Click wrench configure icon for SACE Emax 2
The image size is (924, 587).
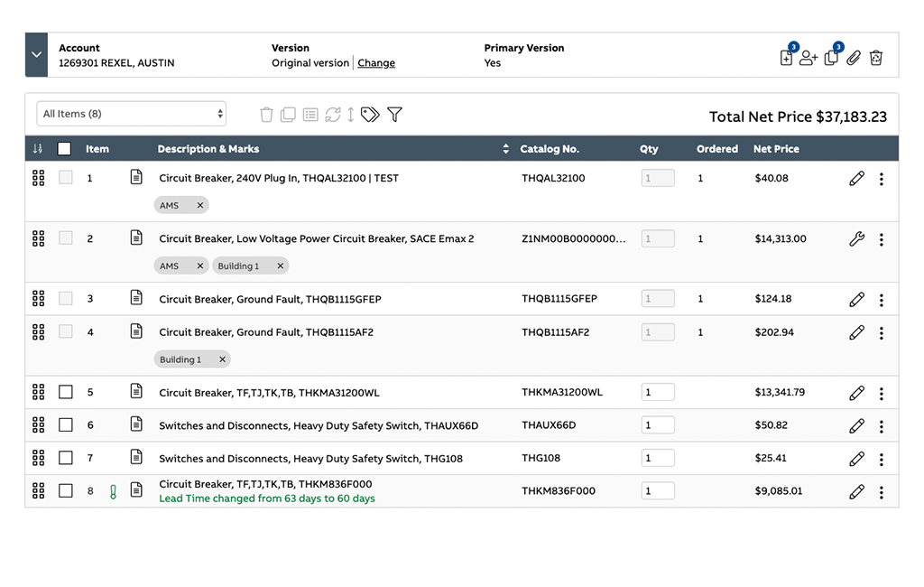[x=857, y=239]
